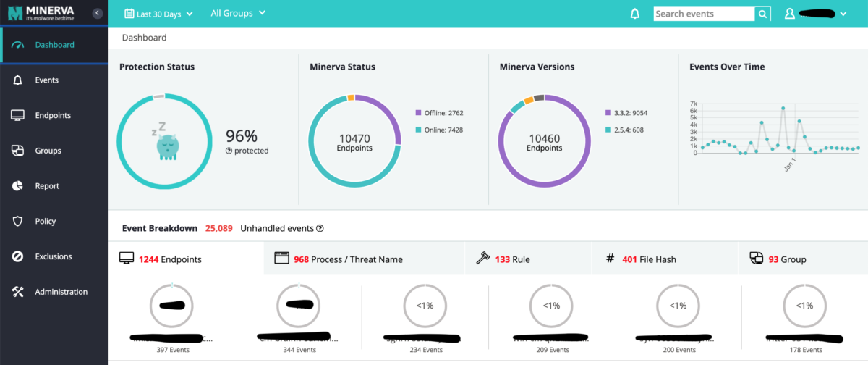The width and height of the screenshot is (868, 365).
Task: Click the Dashboard breadcrumb text
Action: [144, 38]
